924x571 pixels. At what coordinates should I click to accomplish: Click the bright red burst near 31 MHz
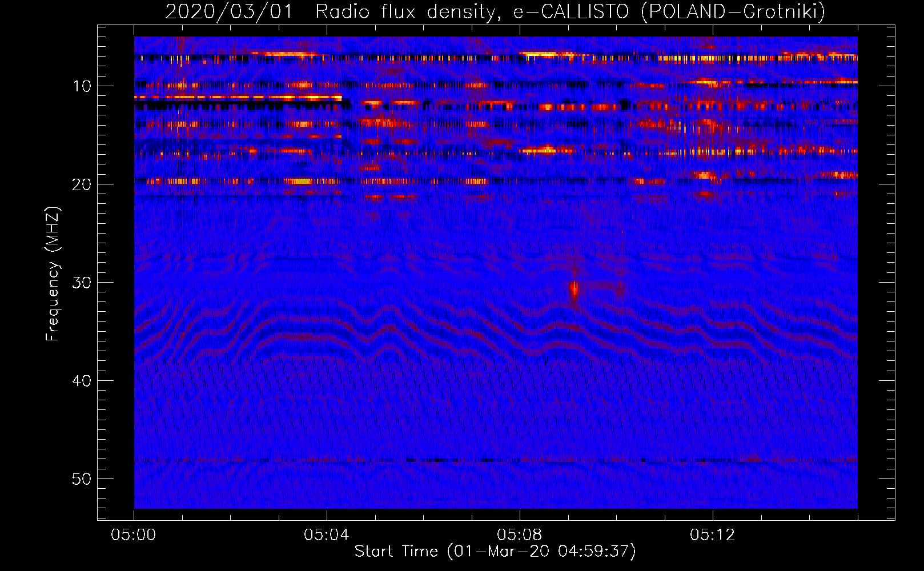click(x=575, y=289)
